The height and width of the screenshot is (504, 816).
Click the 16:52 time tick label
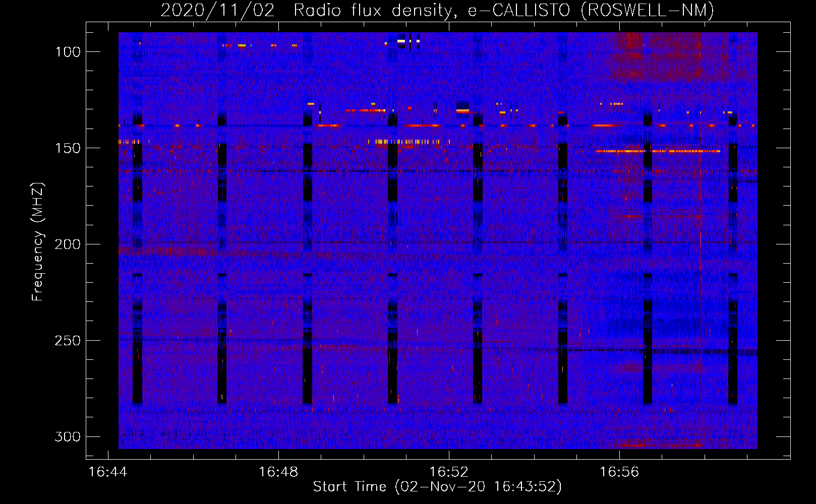(x=449, y=472)
